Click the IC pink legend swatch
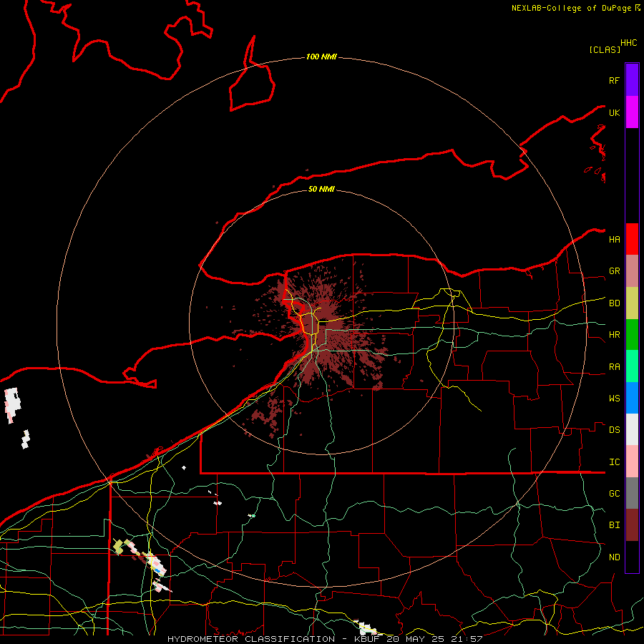The image size is (644, 644). coord(632,462)
